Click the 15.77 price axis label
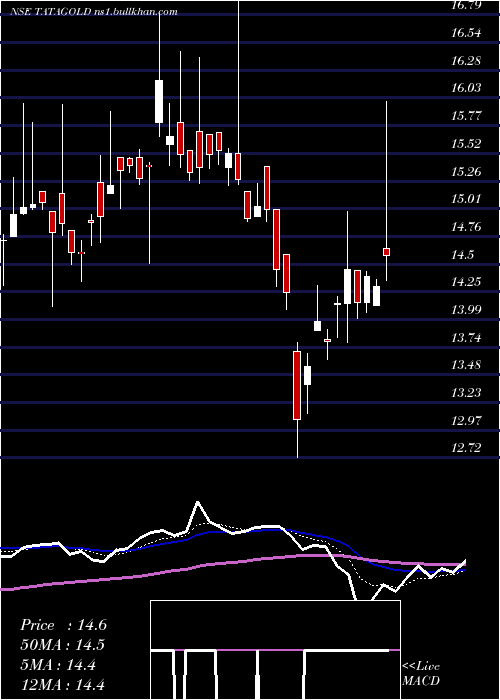 pos(466,116)
